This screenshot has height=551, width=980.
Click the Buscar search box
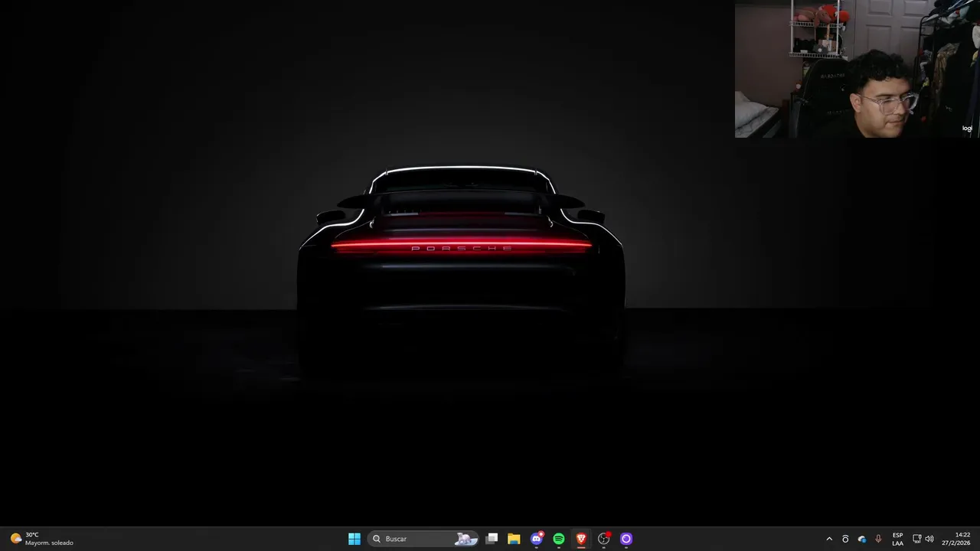(x=423, y=539)
